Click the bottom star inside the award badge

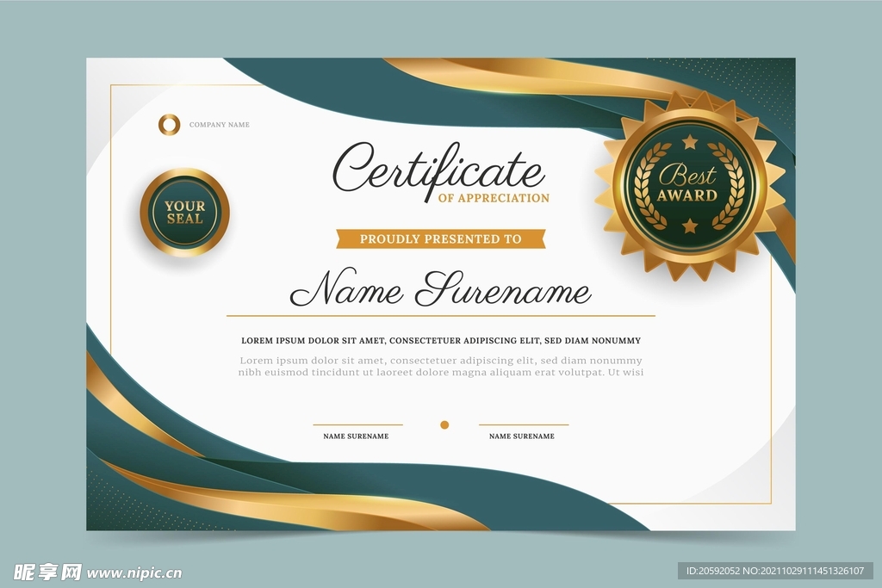(689, 226)
